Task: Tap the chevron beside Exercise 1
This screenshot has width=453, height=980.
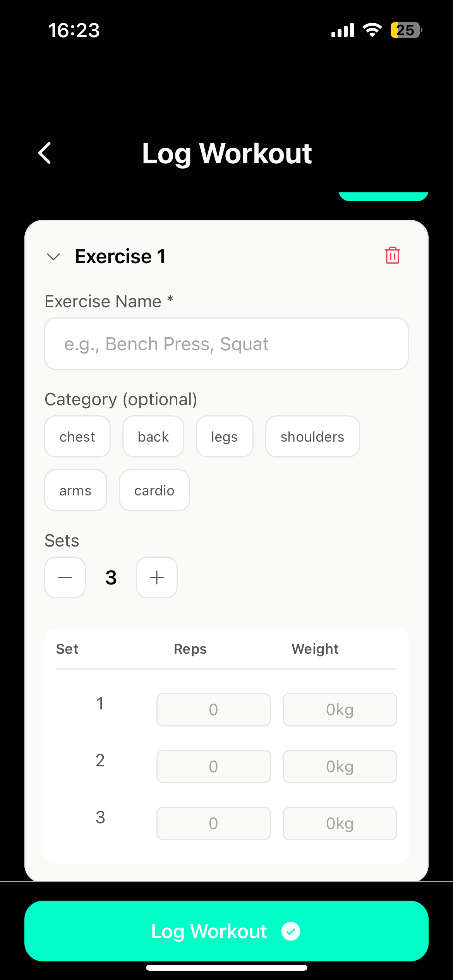Action: (x=54, y=256)
